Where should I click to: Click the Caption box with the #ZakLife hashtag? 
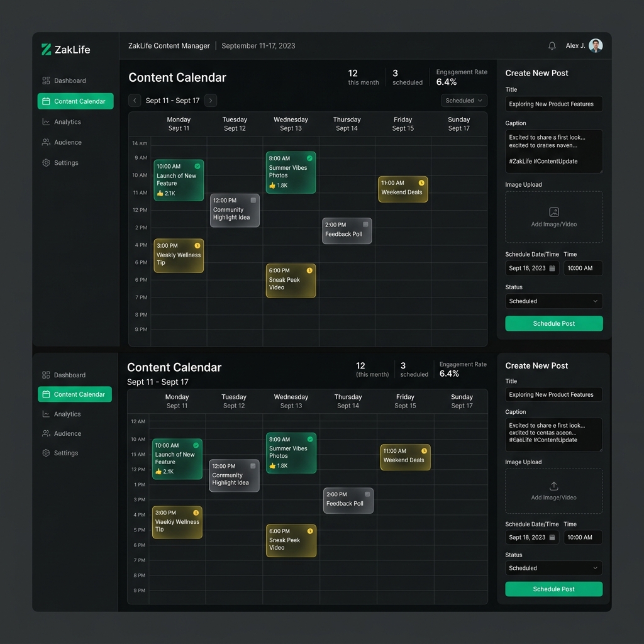pyautogui.click(x=553, y=151)
